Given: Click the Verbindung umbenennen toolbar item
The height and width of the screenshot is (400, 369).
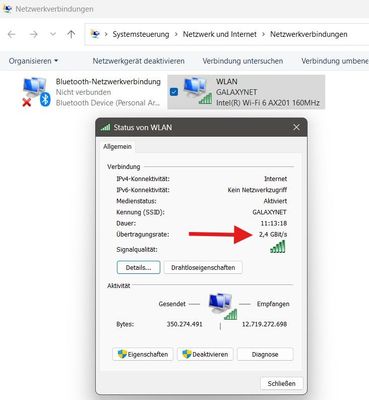Looking at the screenshot, I should coord(335,61).
